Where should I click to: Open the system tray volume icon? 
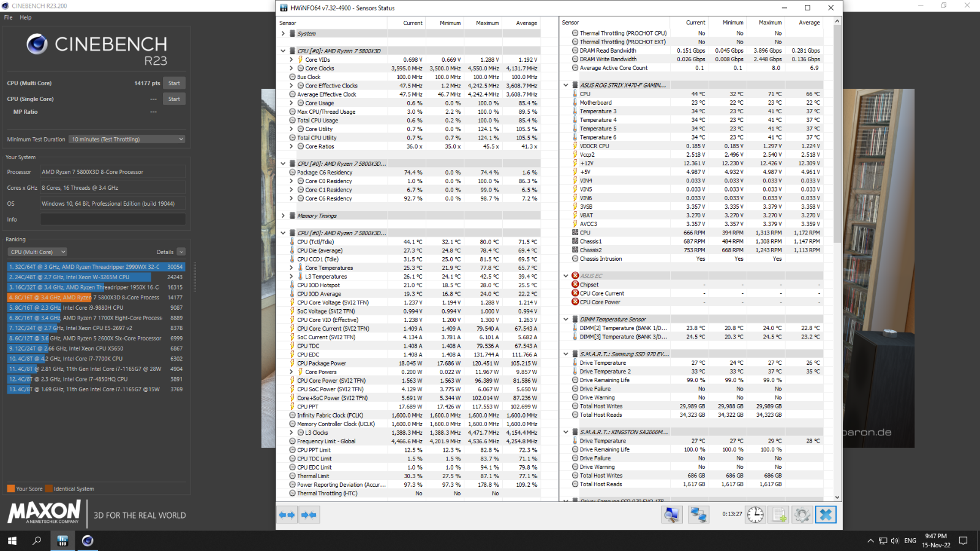(x=895, y=541)
